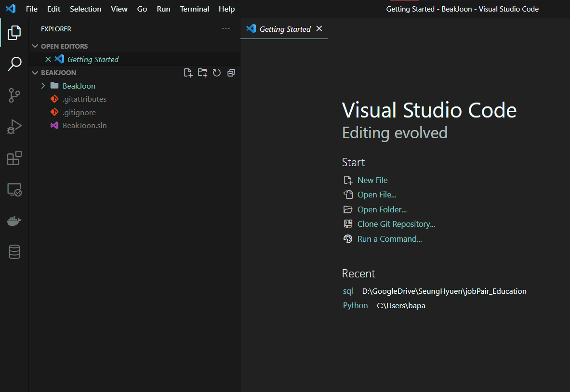Viewport: 570px width, 392px height.
Task: Click the EXPLORER panel title
Action: point(56,29)
